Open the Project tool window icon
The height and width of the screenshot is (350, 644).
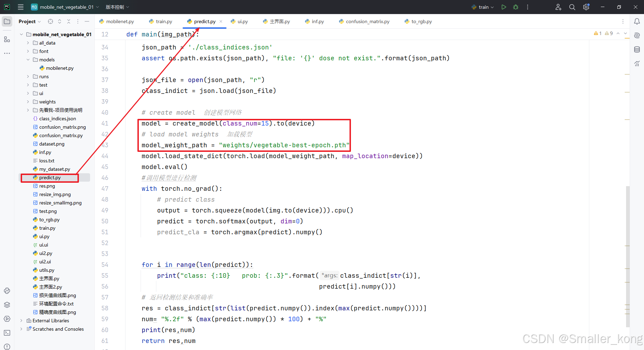tap(7, 21)
